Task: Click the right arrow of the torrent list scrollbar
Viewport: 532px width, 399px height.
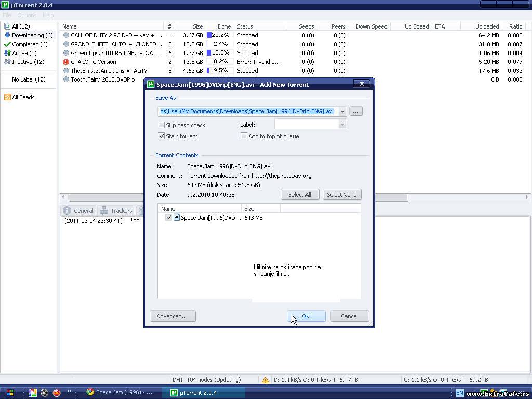Action: [x=527, y=197]
